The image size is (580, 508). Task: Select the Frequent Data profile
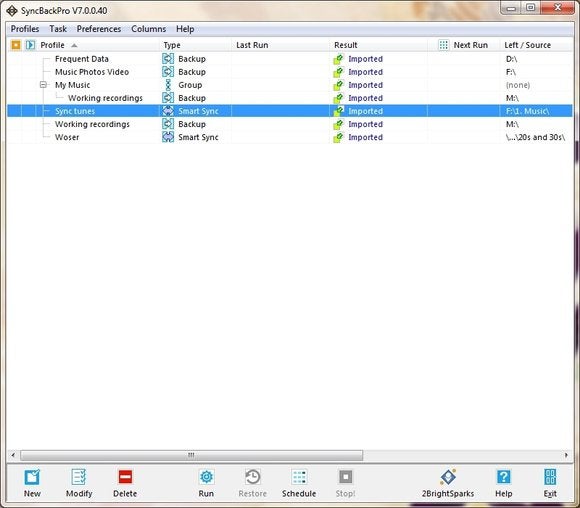pos(82,59)
